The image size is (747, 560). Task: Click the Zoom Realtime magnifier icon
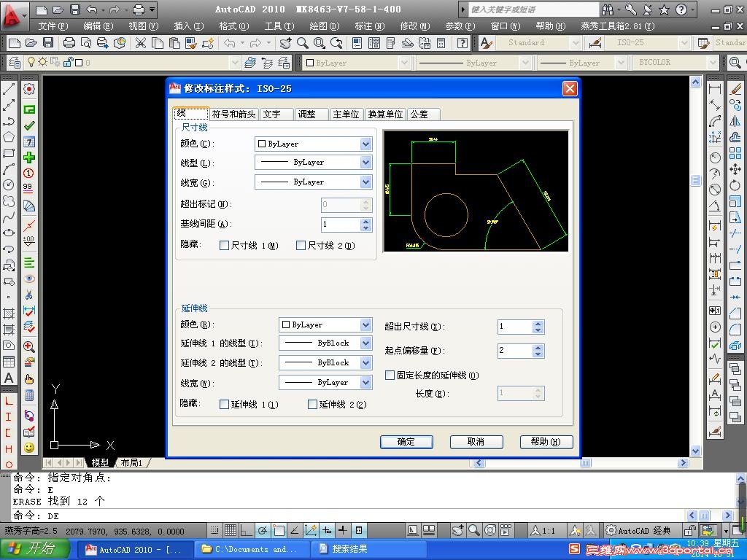303,43
